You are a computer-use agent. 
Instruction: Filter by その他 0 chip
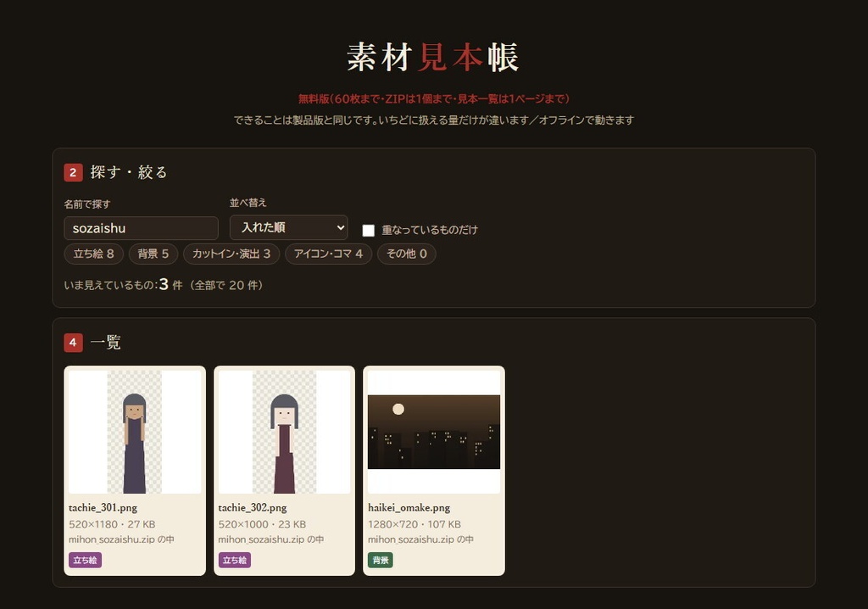coord(407,254)
